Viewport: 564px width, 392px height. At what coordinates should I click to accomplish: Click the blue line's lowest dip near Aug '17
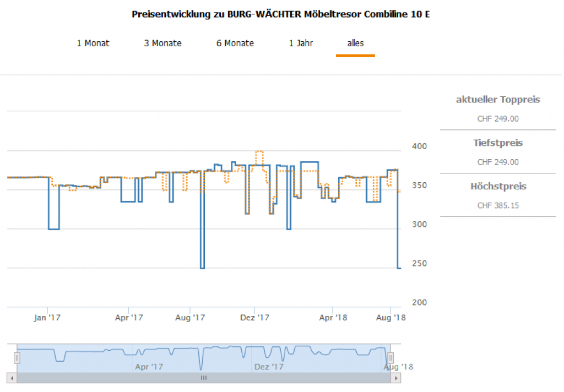[202, 268]
